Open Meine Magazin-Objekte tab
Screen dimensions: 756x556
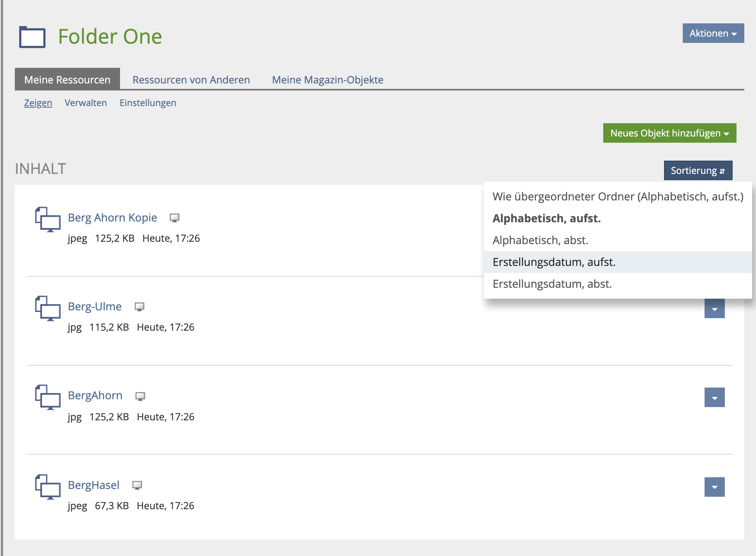[x=327, y=80]
